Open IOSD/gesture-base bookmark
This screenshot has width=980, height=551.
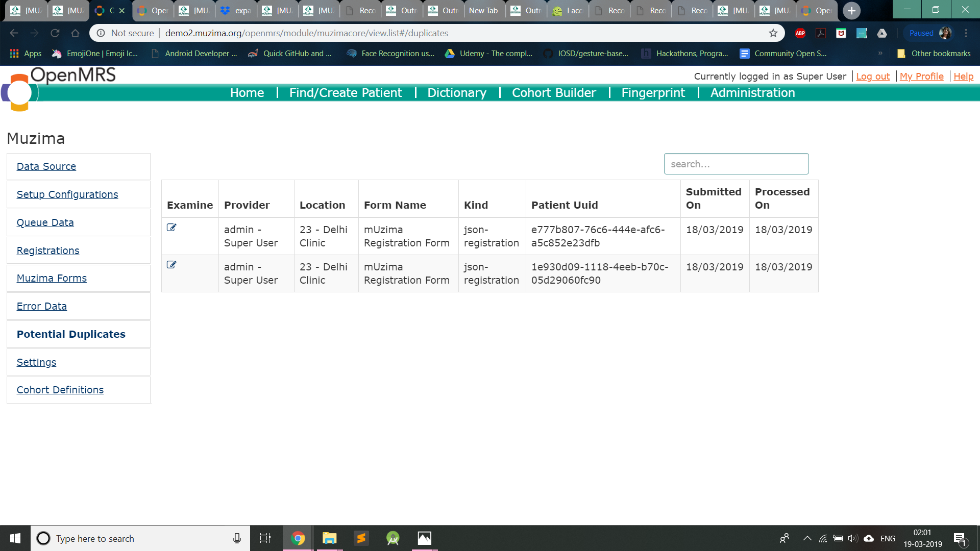pos(586,53)
